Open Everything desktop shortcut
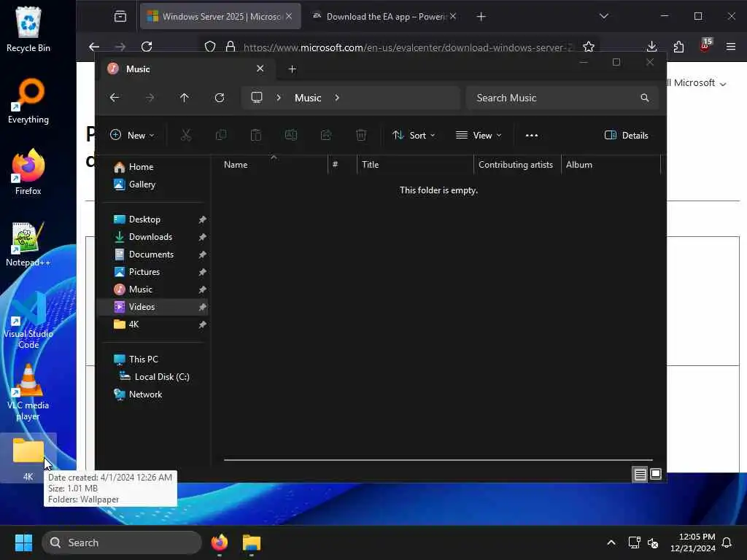747x560 pixels. 28,101
